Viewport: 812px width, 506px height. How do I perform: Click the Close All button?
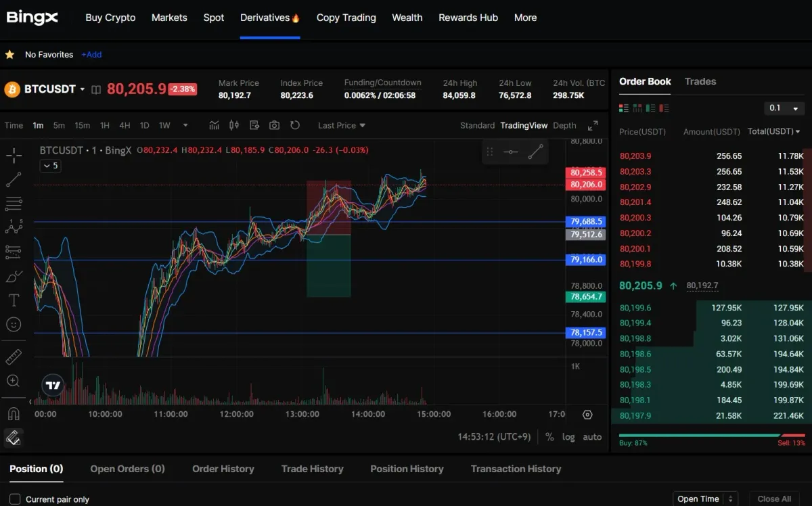click(x=774, y=499)
